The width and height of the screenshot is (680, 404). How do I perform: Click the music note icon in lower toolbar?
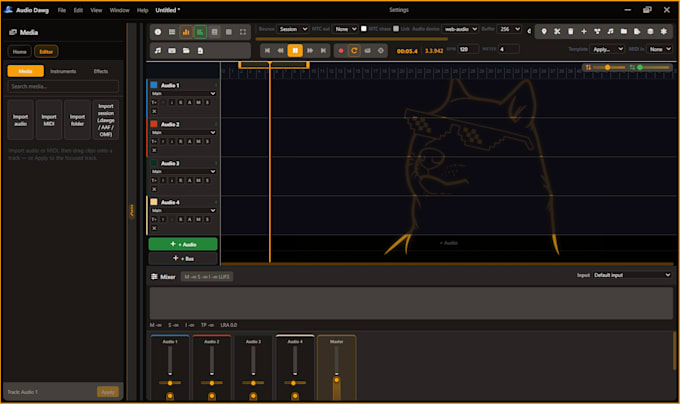[x=158, y=51]
